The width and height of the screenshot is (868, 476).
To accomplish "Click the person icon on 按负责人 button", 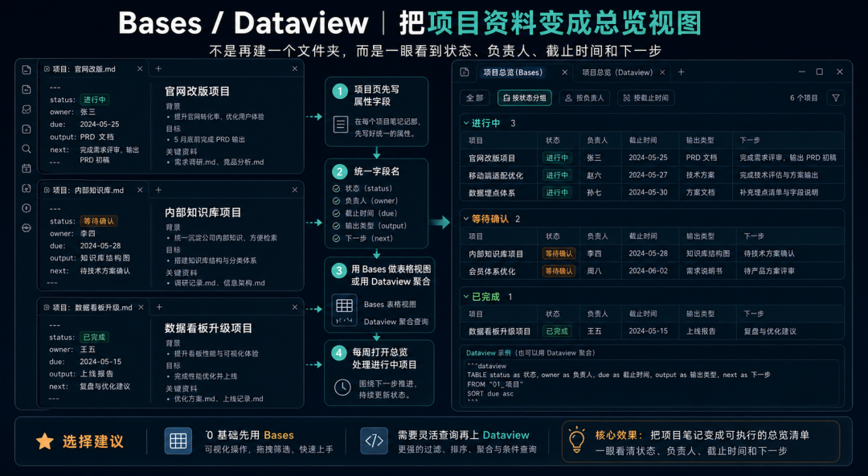I will 568,98.
